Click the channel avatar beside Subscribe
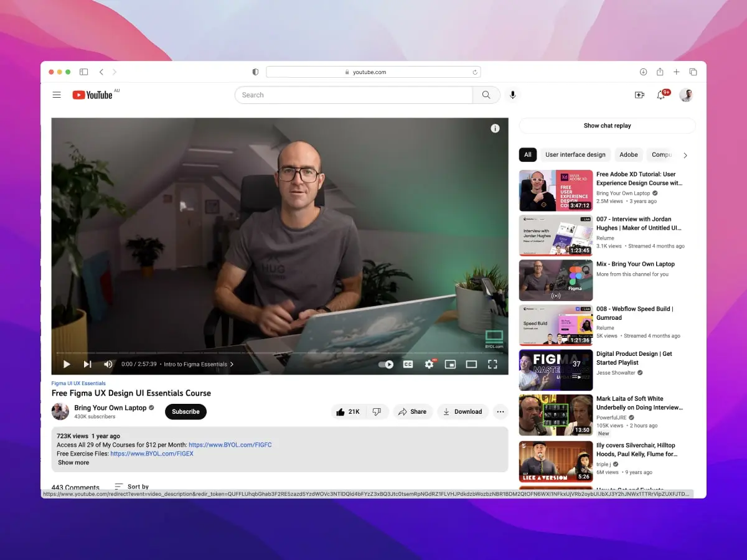747x560 pixels. pos(60,412)
